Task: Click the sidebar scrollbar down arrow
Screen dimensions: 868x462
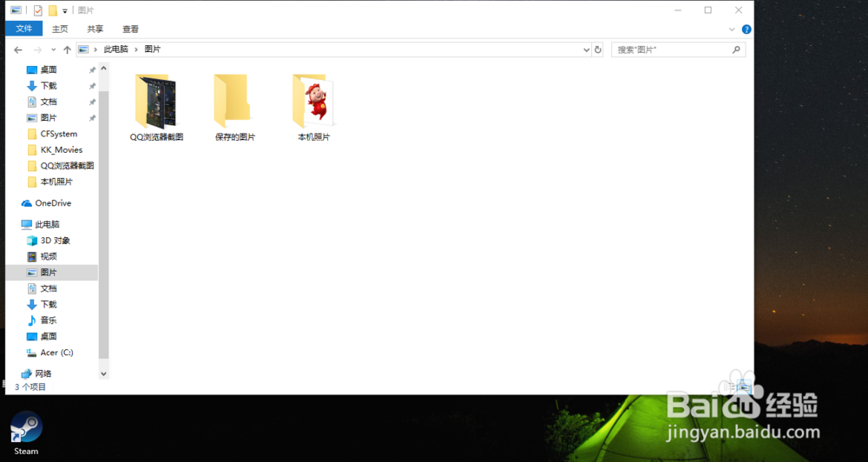Action: [103, 374]
